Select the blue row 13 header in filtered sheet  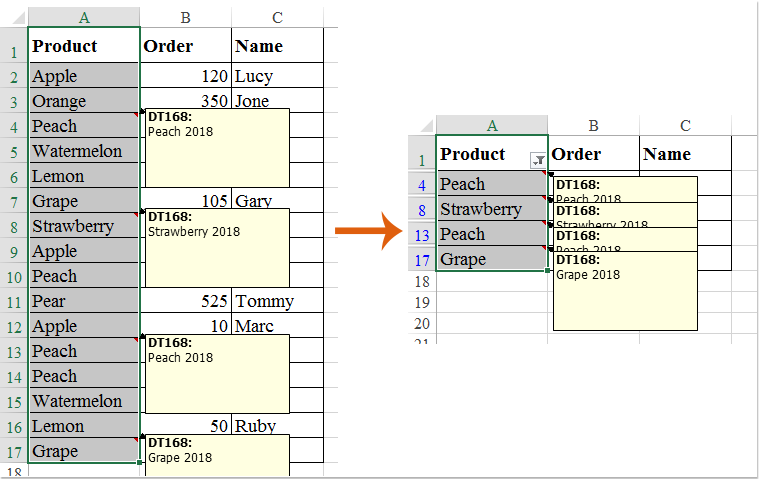(422, 234)
